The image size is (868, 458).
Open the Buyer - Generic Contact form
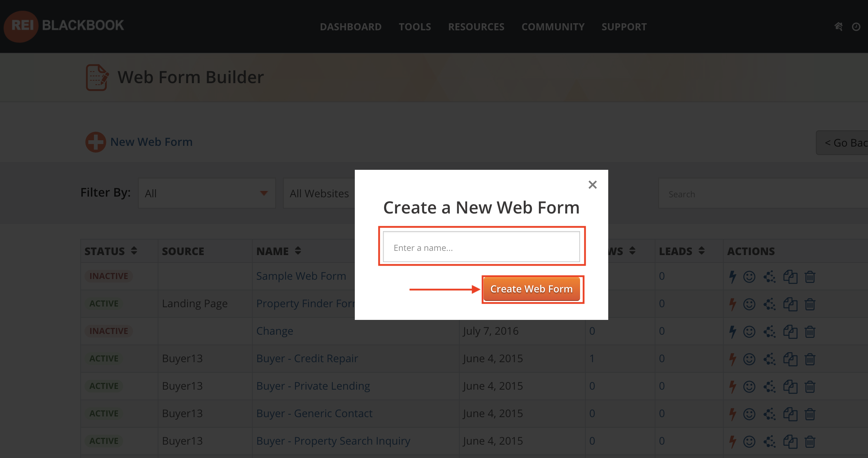pyautogui.click(x=314, y=413)
